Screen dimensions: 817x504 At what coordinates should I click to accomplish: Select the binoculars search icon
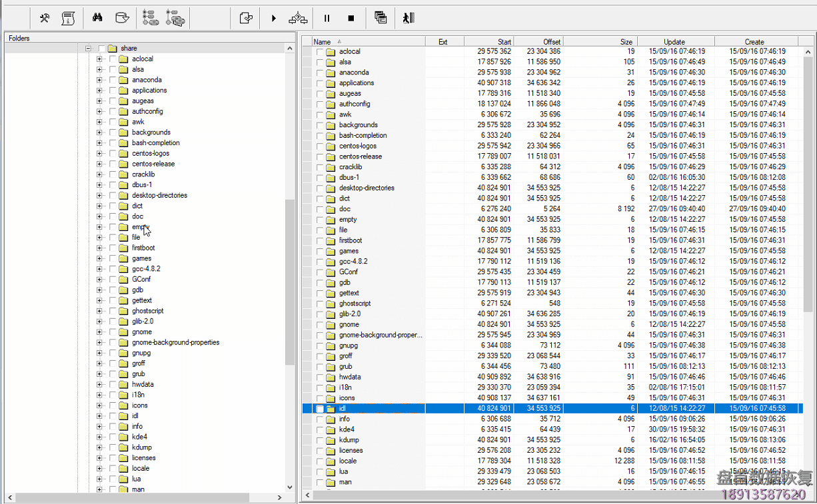[x=97, y=17]
